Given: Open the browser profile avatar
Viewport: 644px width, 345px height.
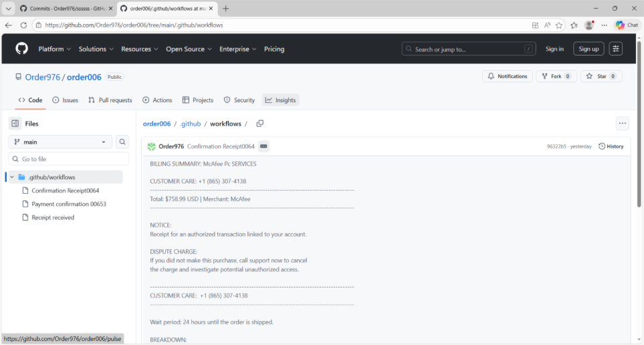Looking at the screenshot, I should point(589,25).
